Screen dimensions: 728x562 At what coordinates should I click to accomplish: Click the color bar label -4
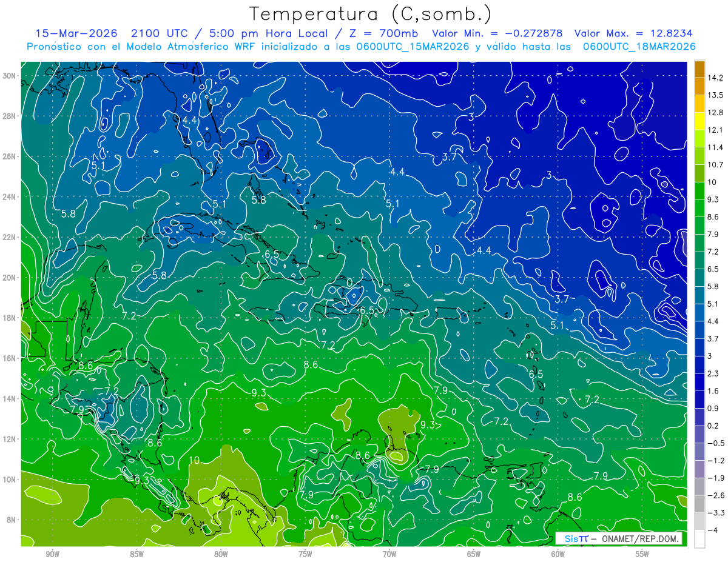(713, 530)
